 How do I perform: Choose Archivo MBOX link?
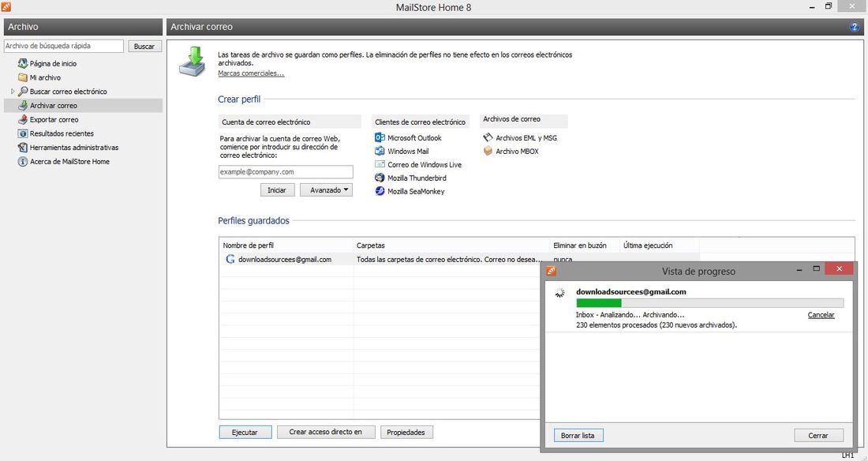tap(517, 152)
